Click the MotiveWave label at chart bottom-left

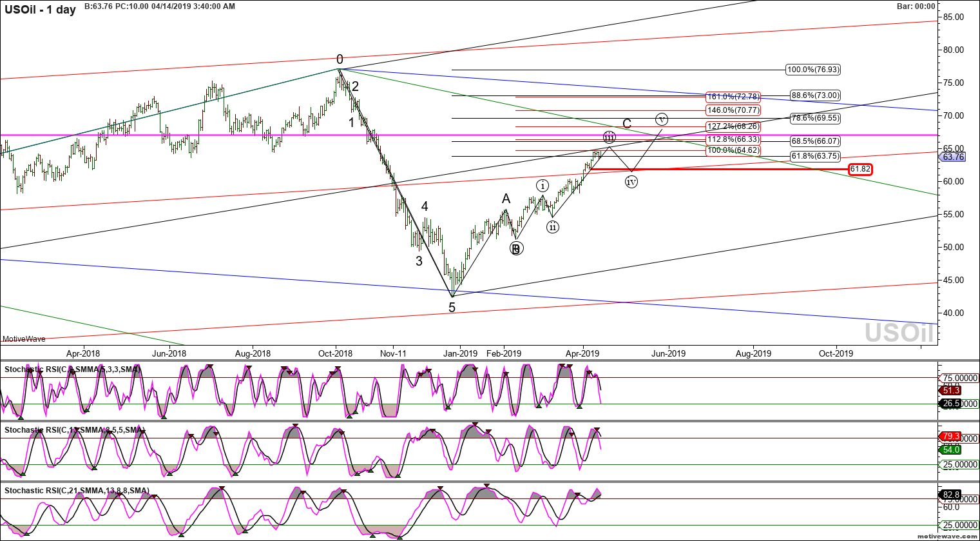pyautogui.click(x=24, y=339)
